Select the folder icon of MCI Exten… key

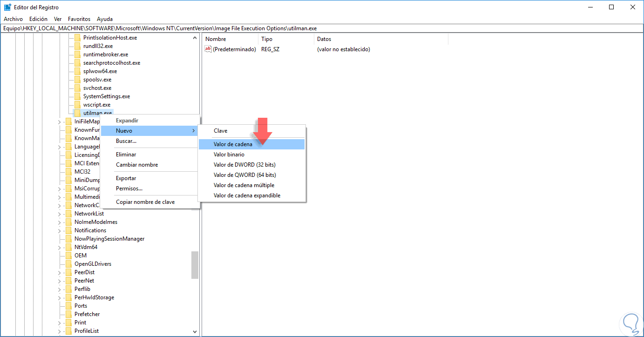(69, 163)
